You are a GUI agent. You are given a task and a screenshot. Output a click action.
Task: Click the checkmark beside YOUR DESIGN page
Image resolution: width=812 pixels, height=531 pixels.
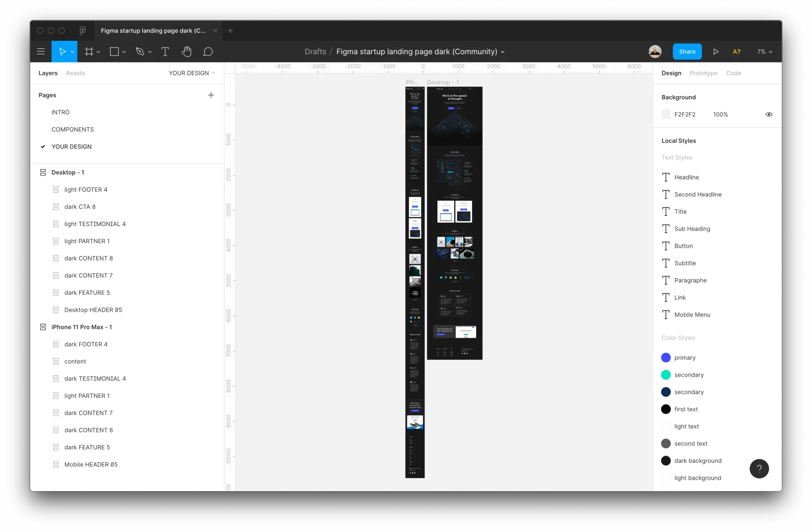43,147
